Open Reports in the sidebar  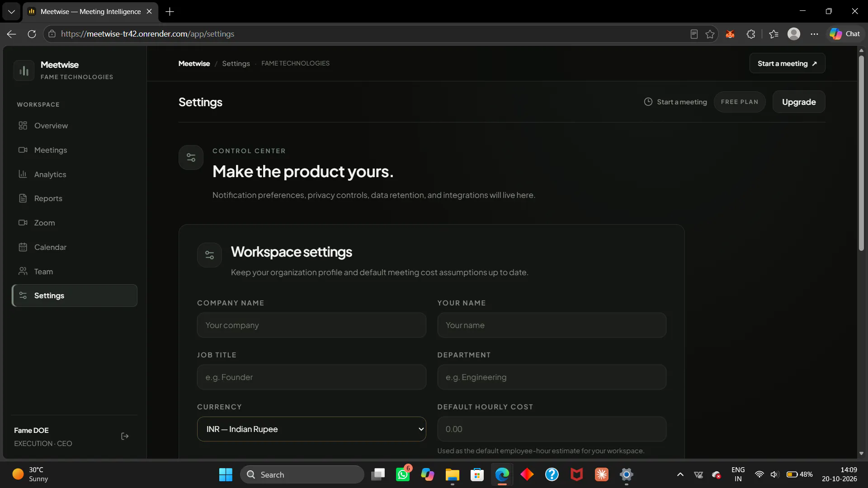click(74, 198)
